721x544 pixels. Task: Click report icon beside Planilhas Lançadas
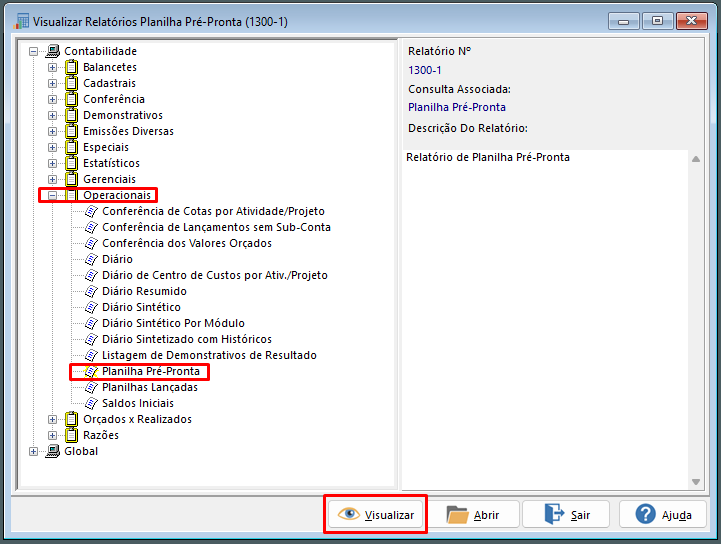(92, 387)
